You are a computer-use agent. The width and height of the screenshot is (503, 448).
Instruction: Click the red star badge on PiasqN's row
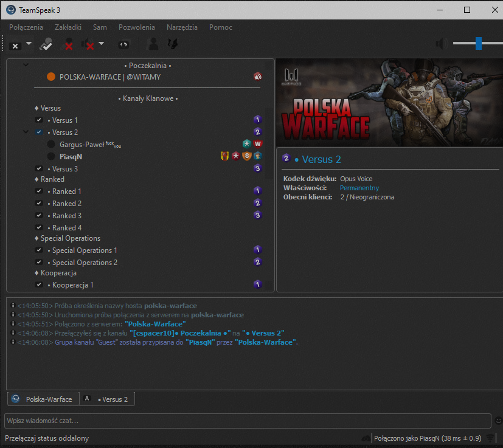pos(236,156)
